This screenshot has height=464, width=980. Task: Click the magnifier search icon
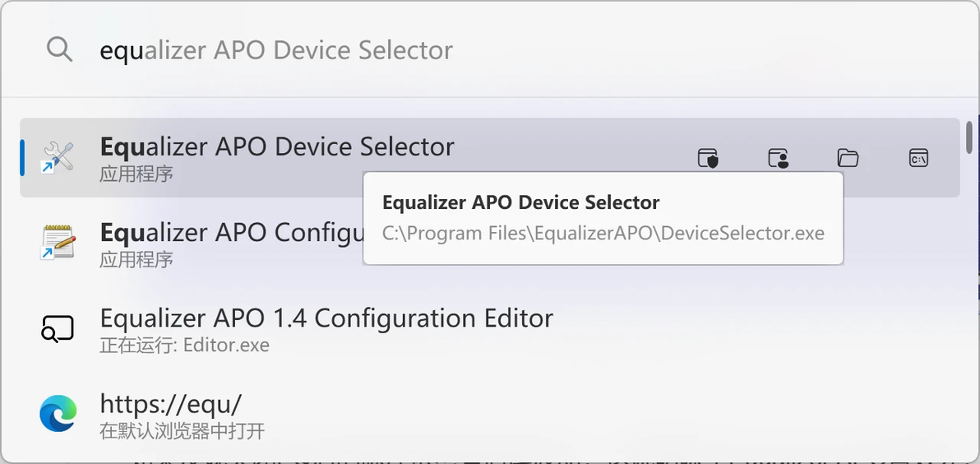click(59, 50)
